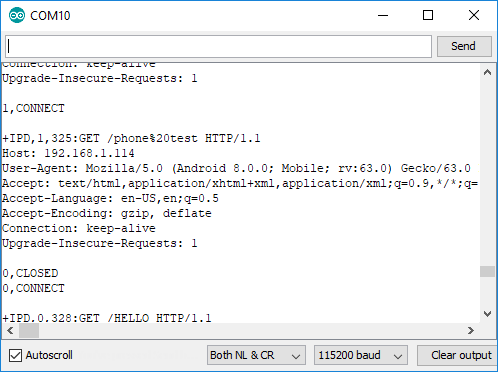This screenshot has width=498, height=372.
Task: Click the Arduino logo icon in title bar
Action: click(17, 15)
